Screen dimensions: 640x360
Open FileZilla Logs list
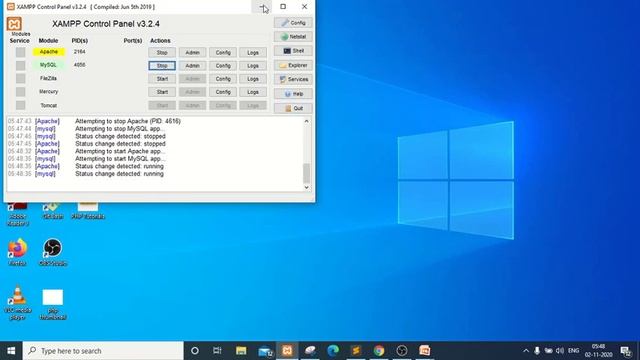(253, 79)
